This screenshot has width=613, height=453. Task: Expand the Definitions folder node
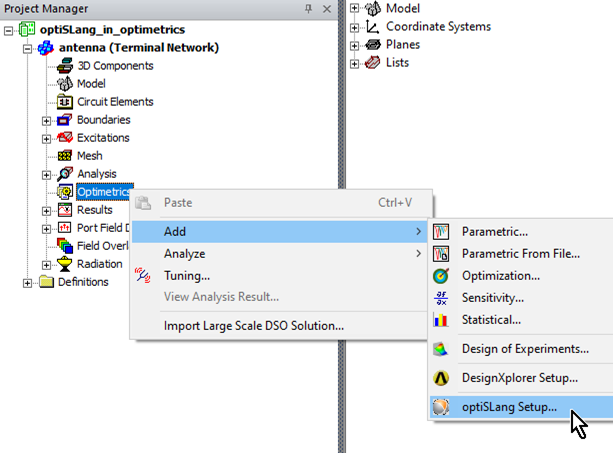pyautogui.click(x=27, y=283)
